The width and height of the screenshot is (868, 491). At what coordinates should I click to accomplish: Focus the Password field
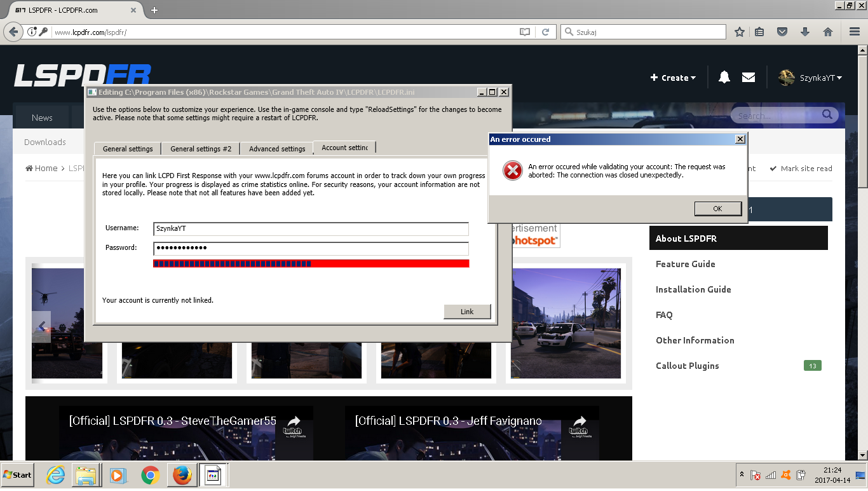pyautogui.click(x=311, y=248)
